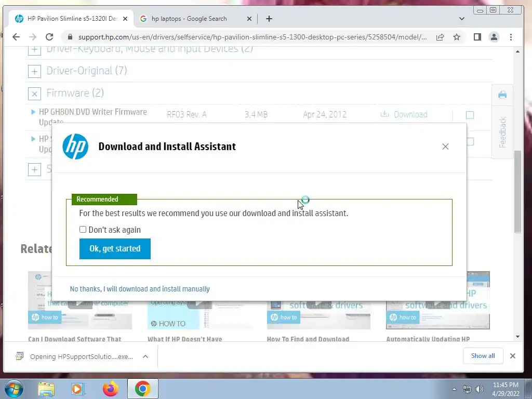Click Show all downloads
The height and width of the screenshot is (399, 532).
click(x=483, y=356)
